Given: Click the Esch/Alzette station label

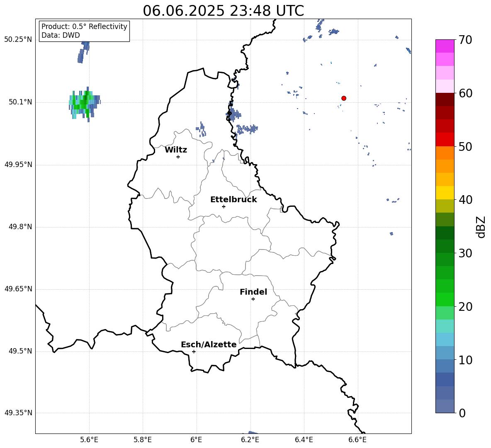Looking at the screenshot, I should pyautogui.click(x=209, y=344).
